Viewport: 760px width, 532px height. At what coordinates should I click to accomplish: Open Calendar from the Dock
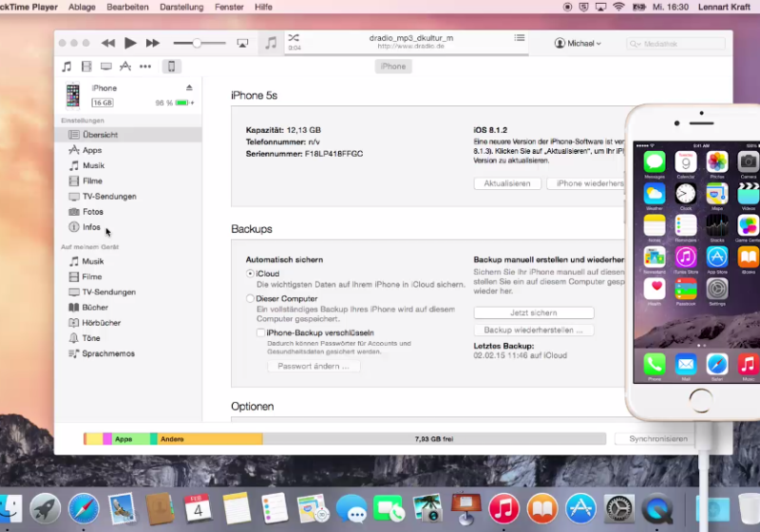tap(198, 508)
